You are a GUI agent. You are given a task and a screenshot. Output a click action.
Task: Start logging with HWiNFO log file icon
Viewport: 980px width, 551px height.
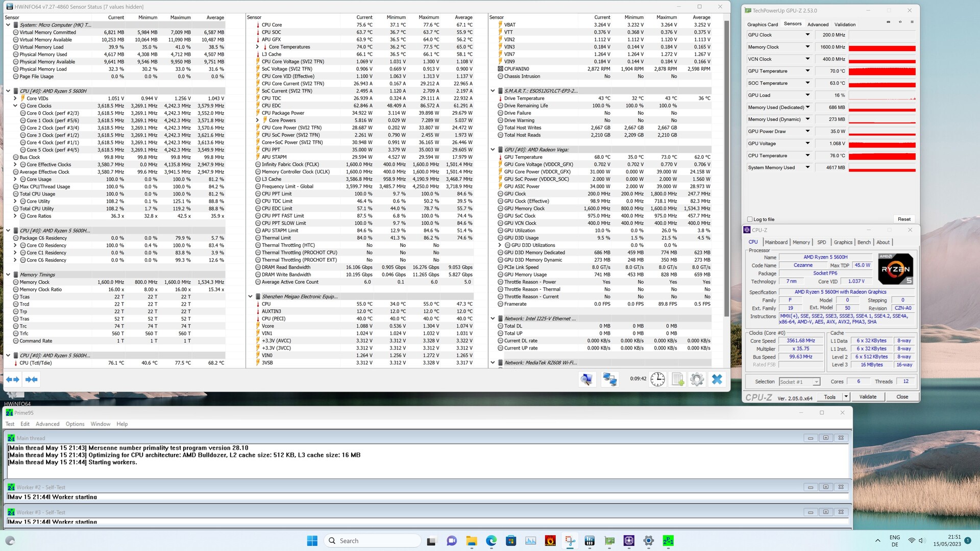pos(678,379)
